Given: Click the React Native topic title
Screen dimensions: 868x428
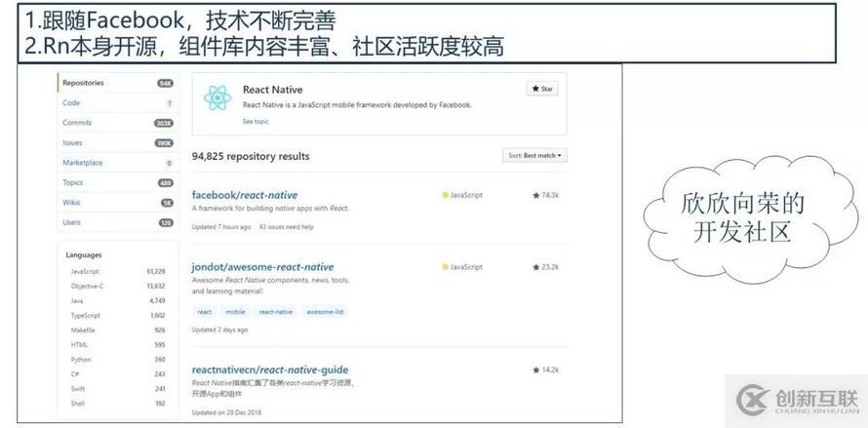Looking at the screenshot, I should (x=272, y=90).
